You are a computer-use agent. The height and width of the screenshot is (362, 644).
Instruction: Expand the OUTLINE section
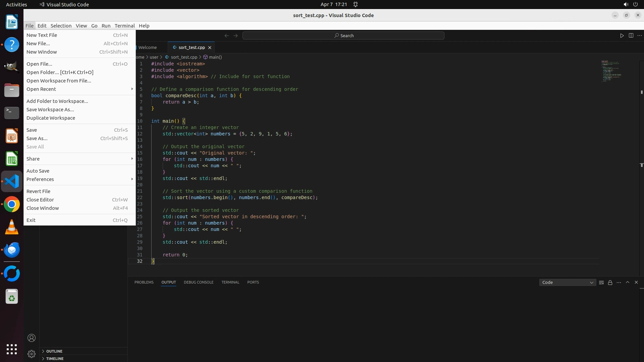click(x=54, y=351)
